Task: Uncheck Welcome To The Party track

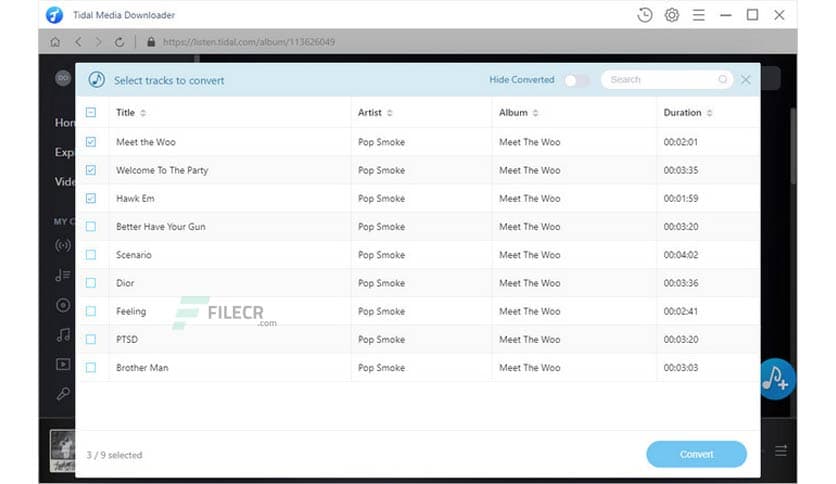Action: pyautogui.click(x=91, y=170)
